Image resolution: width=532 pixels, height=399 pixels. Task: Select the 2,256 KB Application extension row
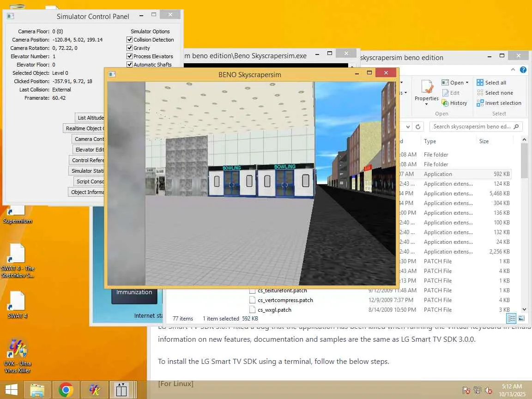[454, 251]
